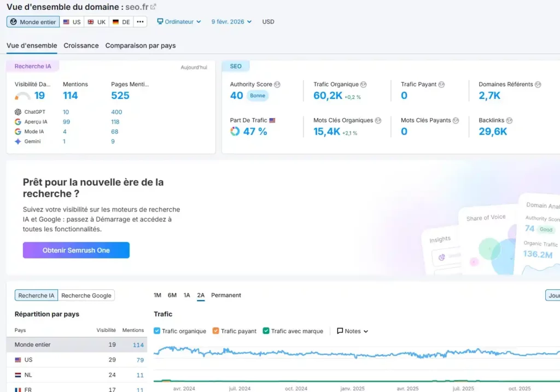Screen dimensions: 560x392
Task: Open the more countries ellipsis menu
Action: coord(141,21)
